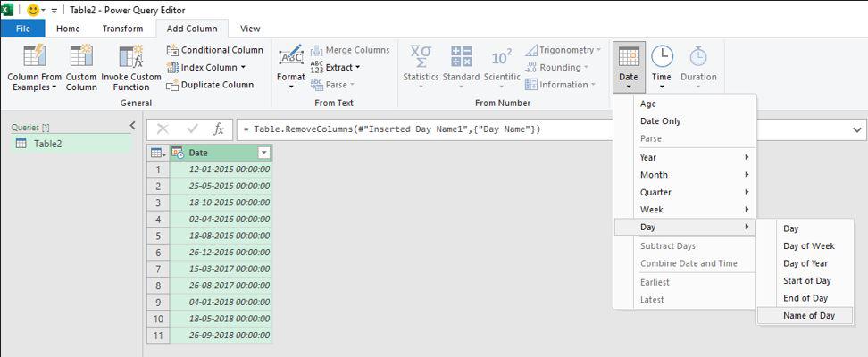Click the Invoke Custom Function icon
The image size is (868, 357).
tap(131, 56)
